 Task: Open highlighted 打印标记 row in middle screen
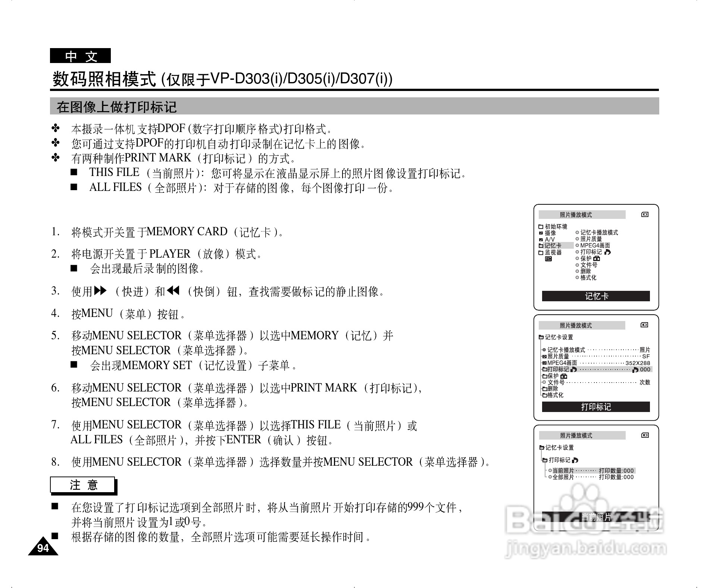tap(597, 370)
